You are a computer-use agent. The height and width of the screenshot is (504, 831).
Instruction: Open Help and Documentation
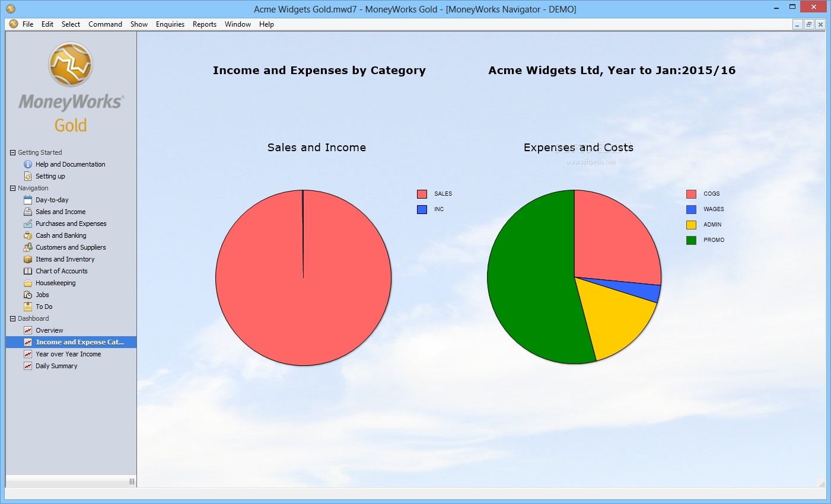pos(70,164)
